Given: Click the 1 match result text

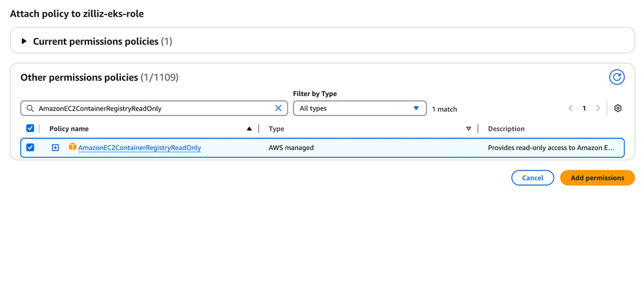Looking at the screenshot, I should [444, 109].
